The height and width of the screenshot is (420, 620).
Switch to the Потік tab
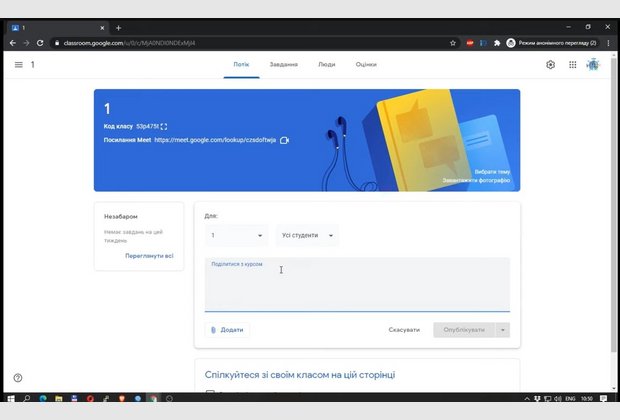241,64
